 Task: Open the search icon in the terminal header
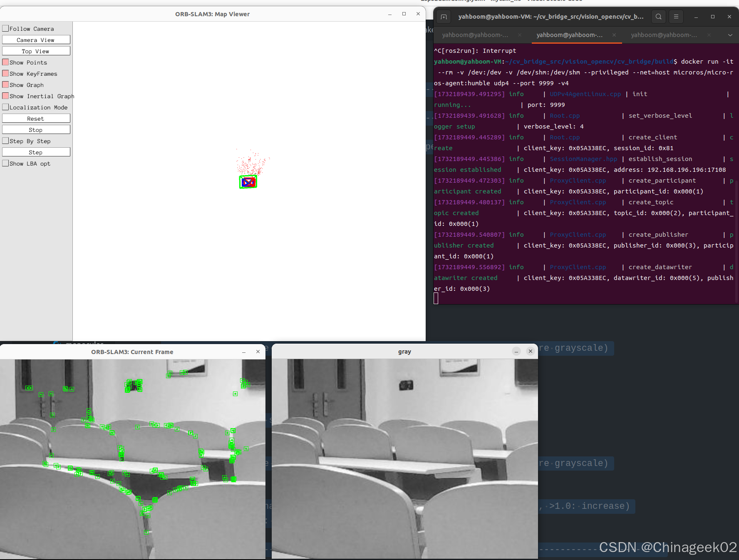pos(658,17)
